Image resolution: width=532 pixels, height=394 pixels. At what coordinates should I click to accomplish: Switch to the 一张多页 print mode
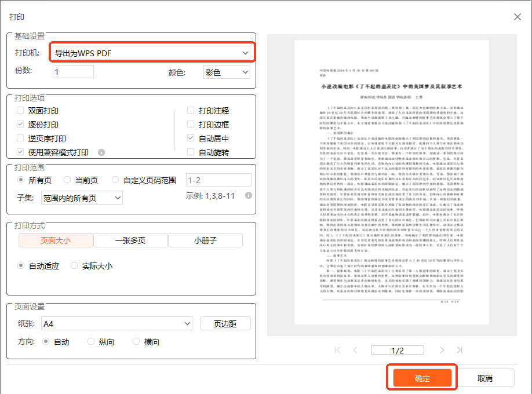click(x=130, y=240)
